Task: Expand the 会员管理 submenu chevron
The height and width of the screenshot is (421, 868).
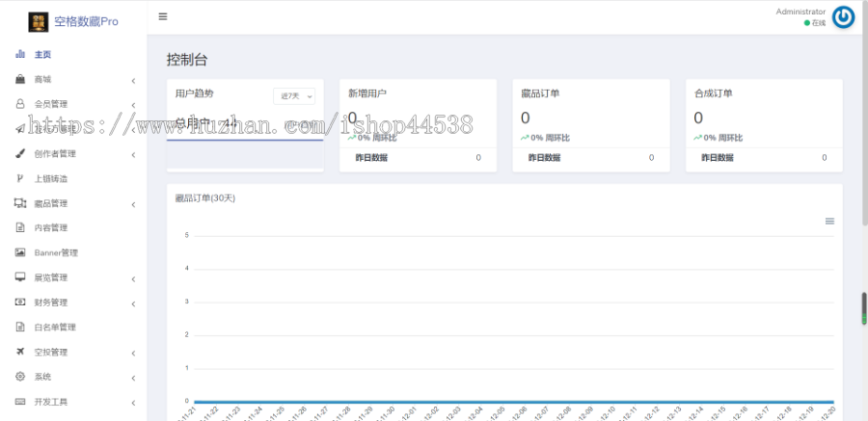Action: click(x=133, y=105)
